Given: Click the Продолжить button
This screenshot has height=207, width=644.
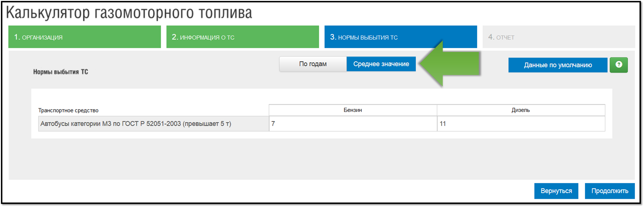Looking at the screenshot, I should (x=609, y=191).
